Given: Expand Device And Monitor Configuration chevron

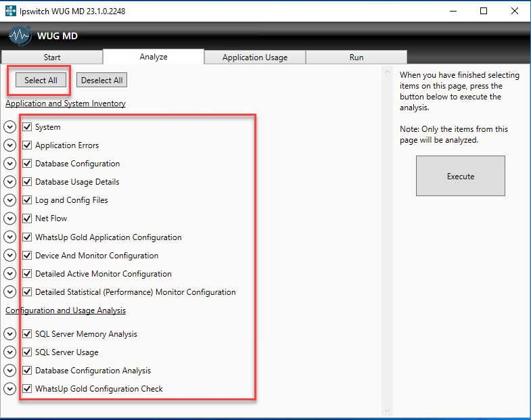Looking at the screenshot, I should point(9,256).
